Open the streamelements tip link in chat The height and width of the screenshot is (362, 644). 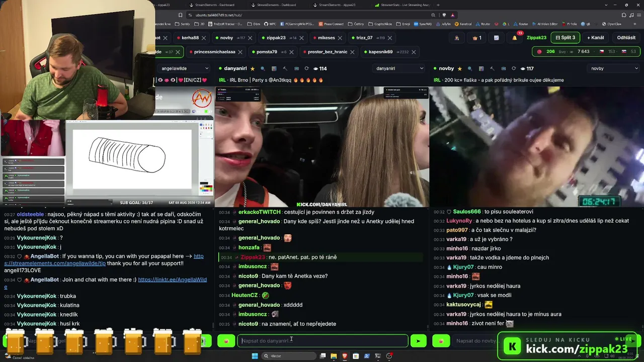pyautogui.click(x=104, y=260)
